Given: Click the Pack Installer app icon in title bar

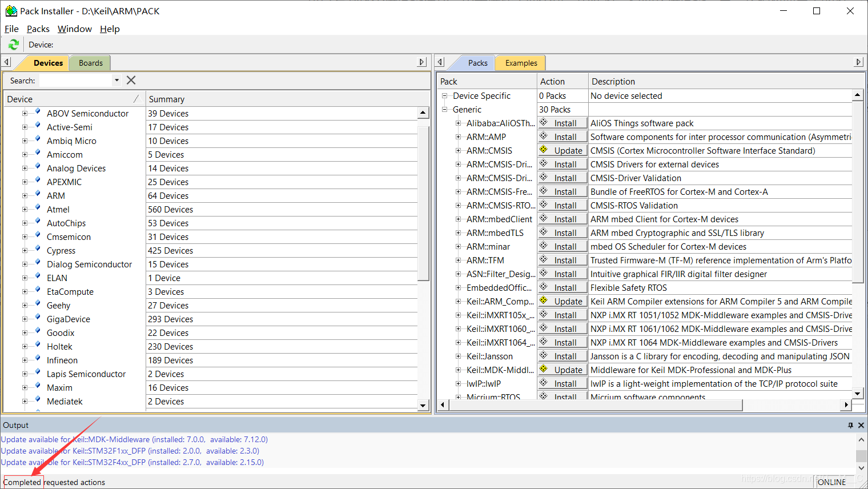Looking at the screenshot, I should pyautogui.click(x=11, y=11).
